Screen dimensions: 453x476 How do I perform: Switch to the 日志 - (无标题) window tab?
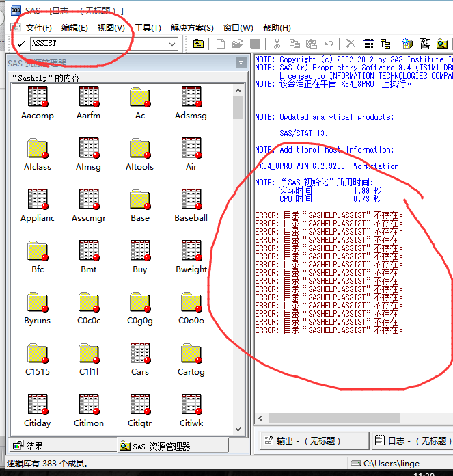[x=413, y=440]
